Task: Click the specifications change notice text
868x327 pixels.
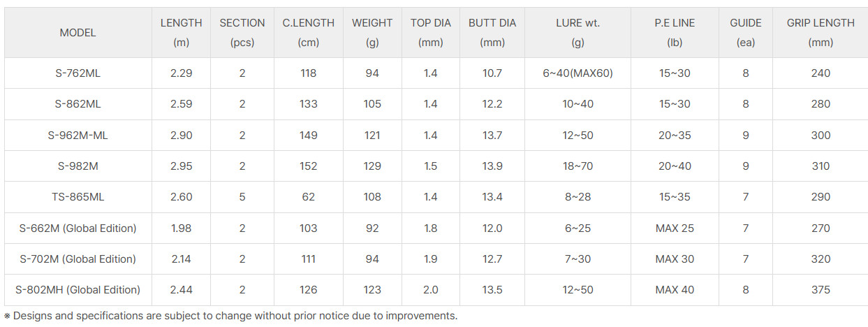Action: 231,316
